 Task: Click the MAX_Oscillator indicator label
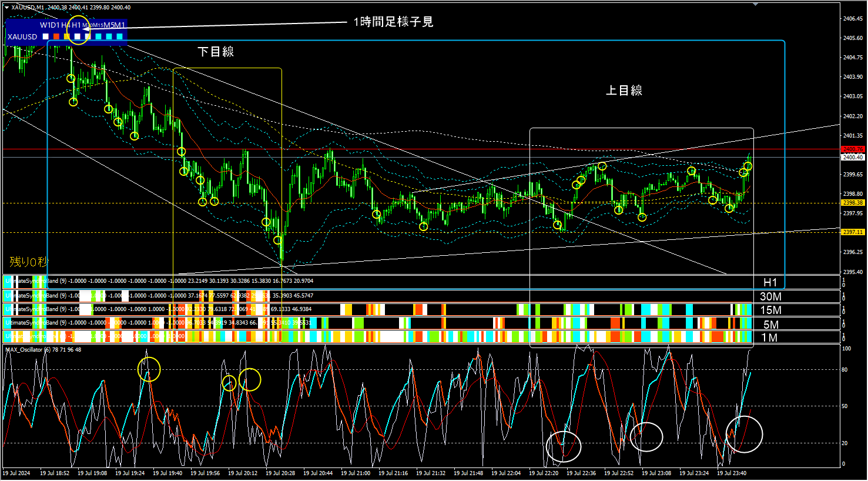click(x=24, y=350)
